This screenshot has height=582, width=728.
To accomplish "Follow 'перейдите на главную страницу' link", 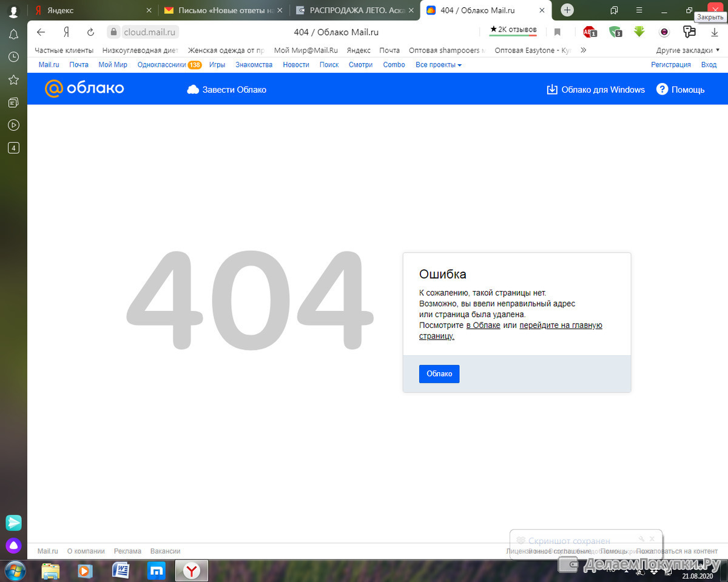I will [x=511, y=330].
